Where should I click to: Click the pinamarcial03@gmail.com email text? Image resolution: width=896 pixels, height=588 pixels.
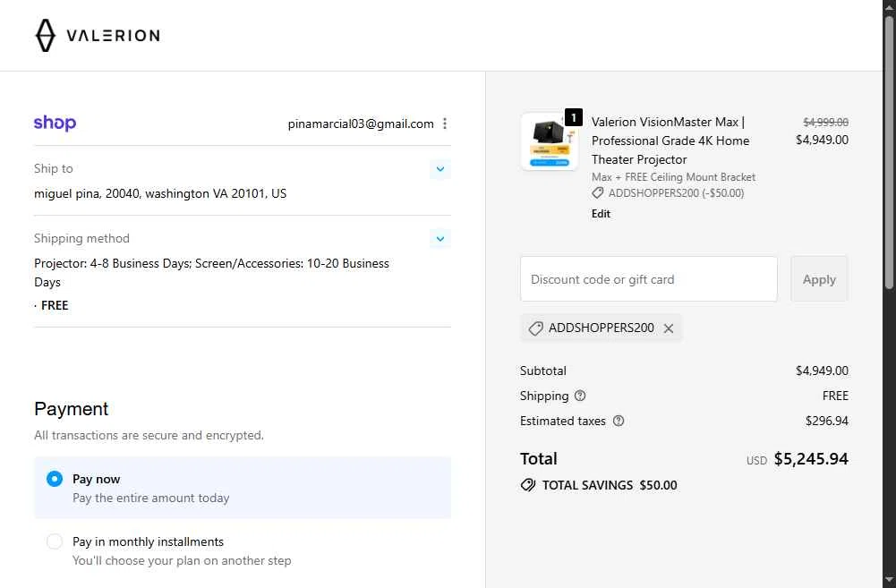pyautogui.click(x=361, y=124)
